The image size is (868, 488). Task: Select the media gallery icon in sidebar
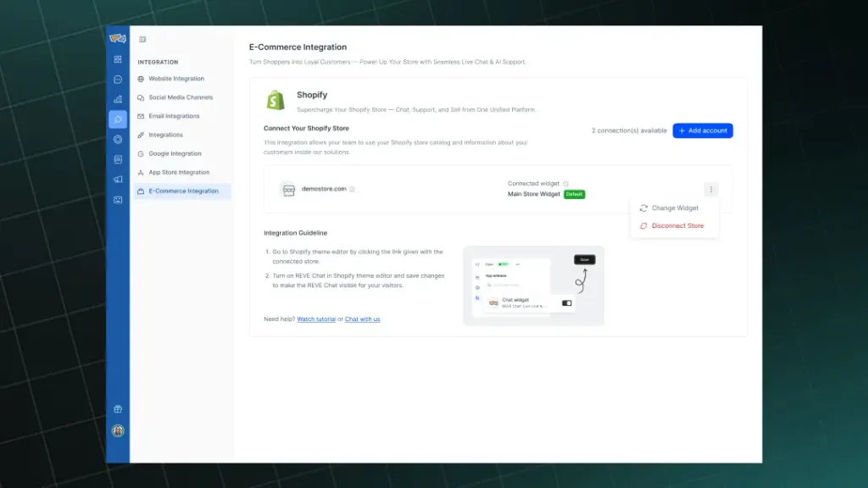[x=118, y=159]
